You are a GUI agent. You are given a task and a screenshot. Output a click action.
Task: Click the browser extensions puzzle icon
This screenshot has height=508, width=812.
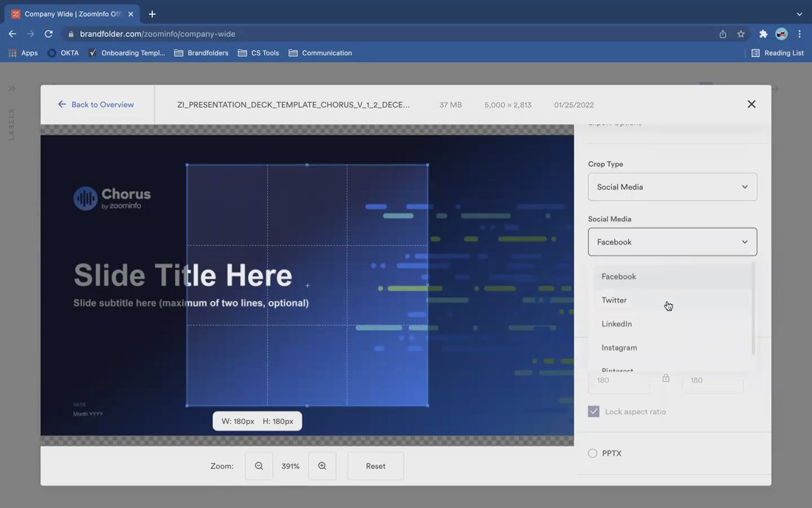pos(763,33)
